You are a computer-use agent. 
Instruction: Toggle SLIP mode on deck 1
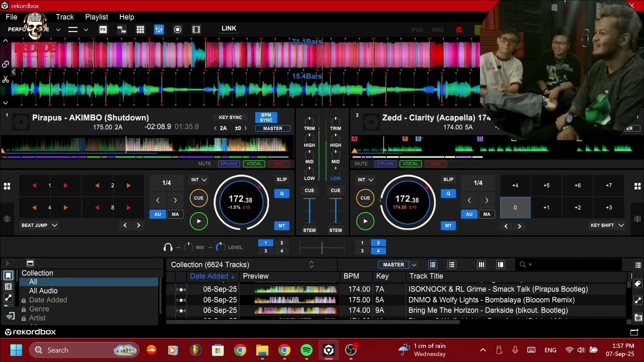tap(282, 179)
